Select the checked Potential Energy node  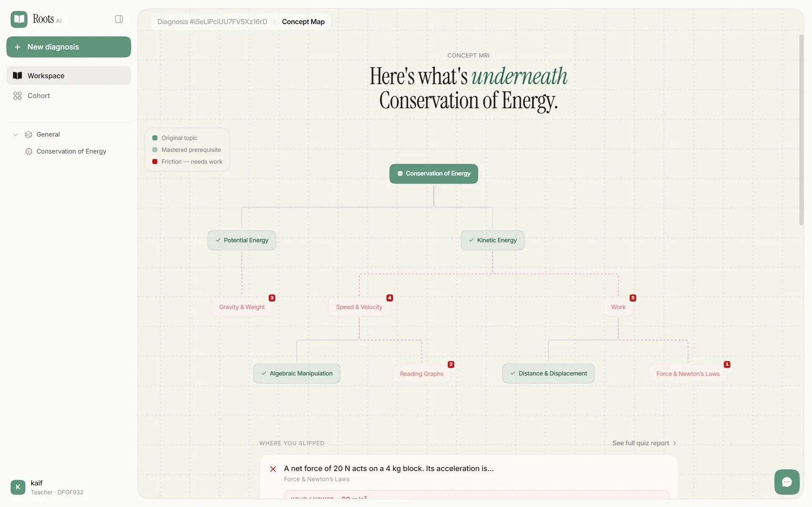242,240
